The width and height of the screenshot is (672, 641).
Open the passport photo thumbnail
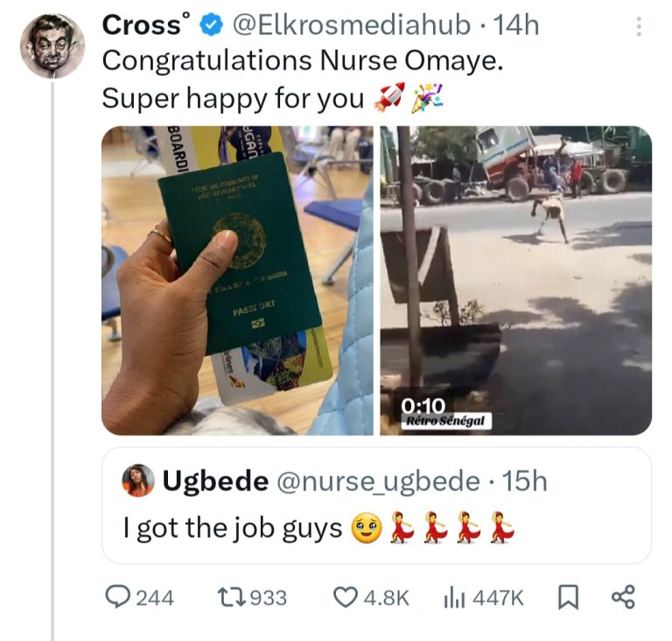pos(237,281)
